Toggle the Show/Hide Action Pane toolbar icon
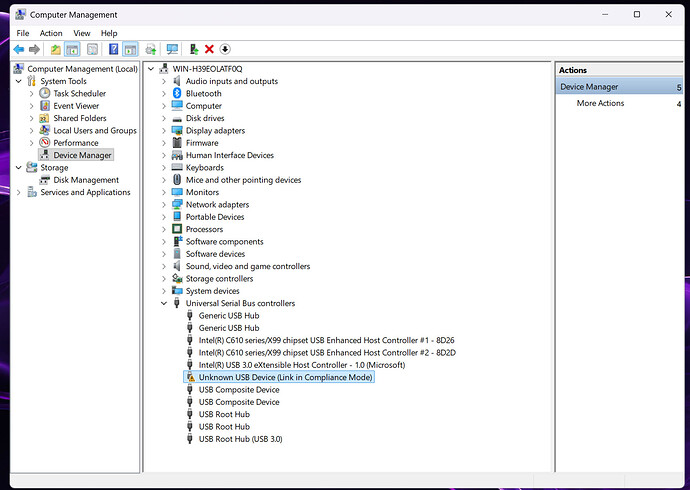Screen dimensions: 690x490 pyautogui.click(x=130, y=49)
